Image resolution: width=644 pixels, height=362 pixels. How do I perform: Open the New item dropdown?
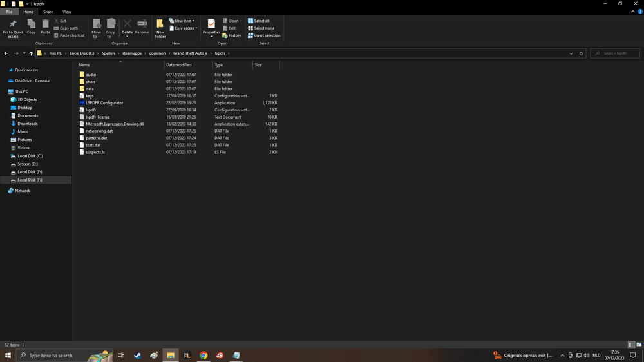click(182, 21)
